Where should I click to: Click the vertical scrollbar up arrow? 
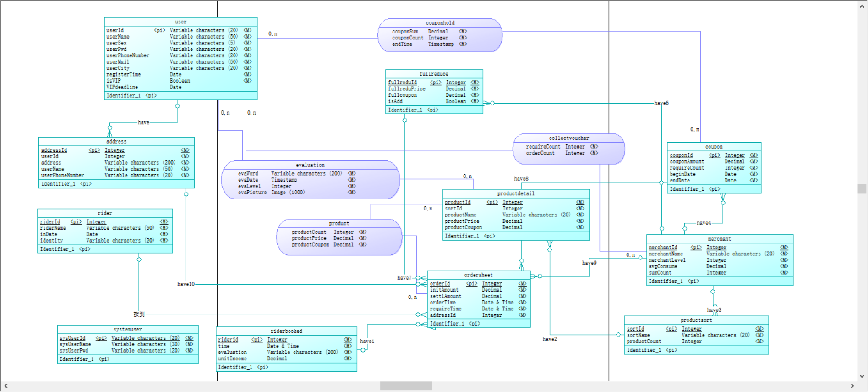pos(862,6)
